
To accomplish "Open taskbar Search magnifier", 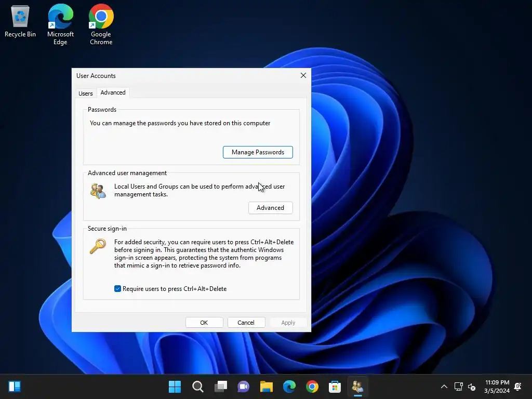I will point(198,387).
